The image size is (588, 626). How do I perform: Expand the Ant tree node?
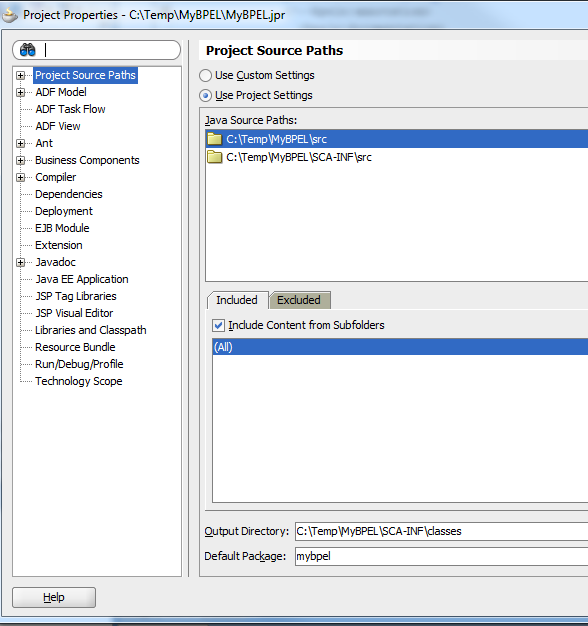20,143
